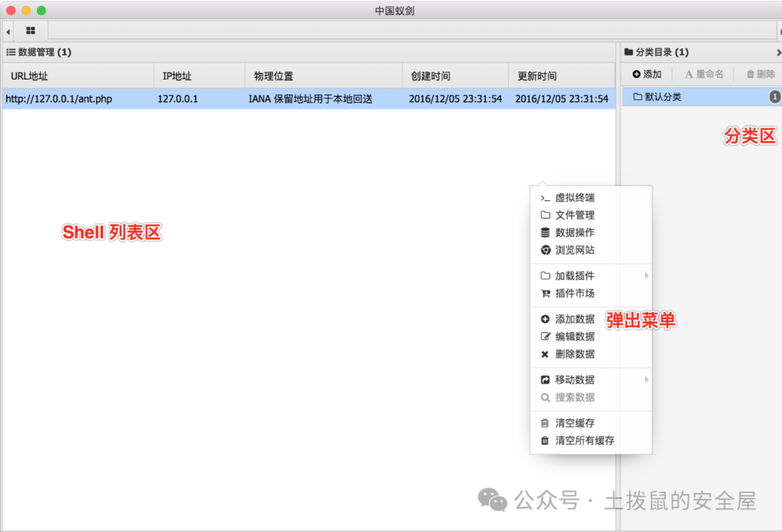Image resolution: width=782 pixels, height=532 pixels.
Task: Select the 默认分类 category
Action: (x=701, y=97)
